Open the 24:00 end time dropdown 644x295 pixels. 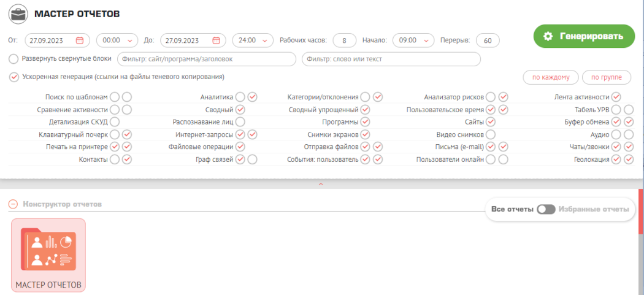[x=253, y=40]
